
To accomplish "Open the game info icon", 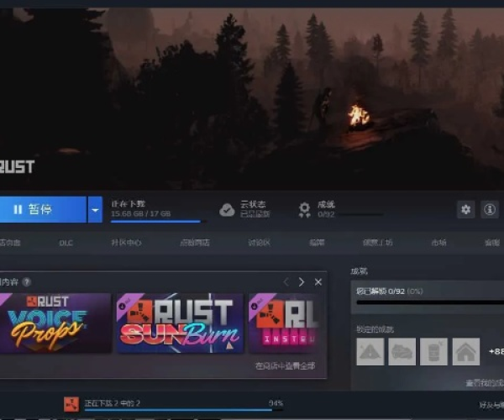I will pyautogui.click(x=490, y=209).
